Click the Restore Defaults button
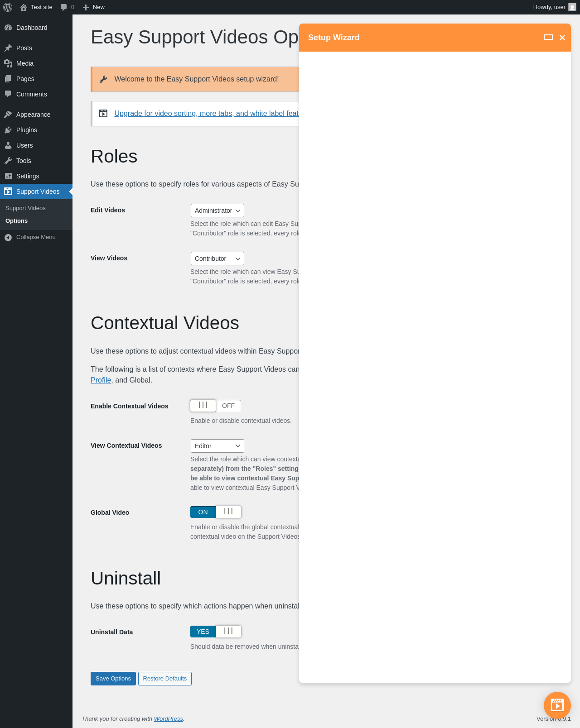Viewport: 580px width, 728px height. pyautogui.click(x=165, y=679)
